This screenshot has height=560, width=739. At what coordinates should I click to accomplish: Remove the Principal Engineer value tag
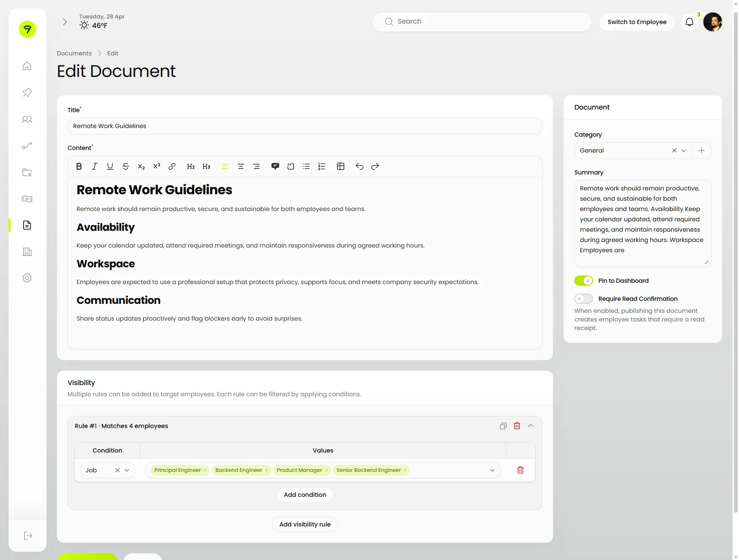click(x=205, y=470)
